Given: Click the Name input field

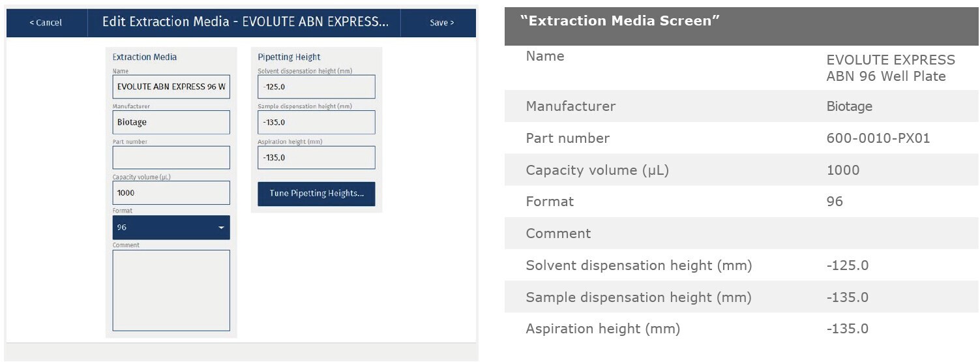Looking at the screenshot, I should (x=171, y=87).
